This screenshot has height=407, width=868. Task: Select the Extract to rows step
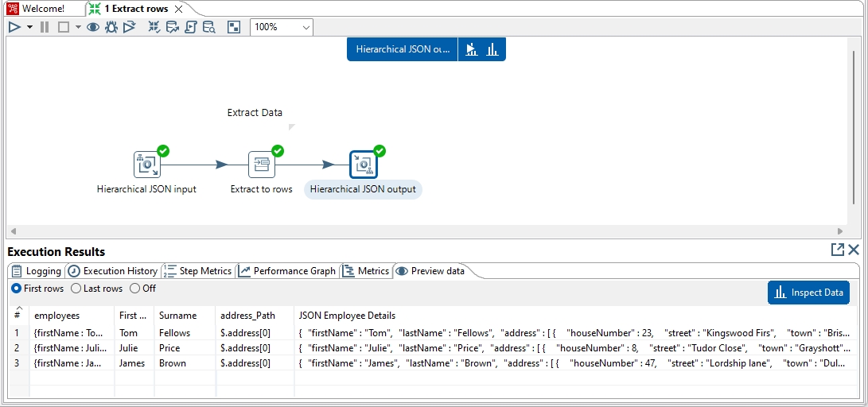tap(261, 165)
